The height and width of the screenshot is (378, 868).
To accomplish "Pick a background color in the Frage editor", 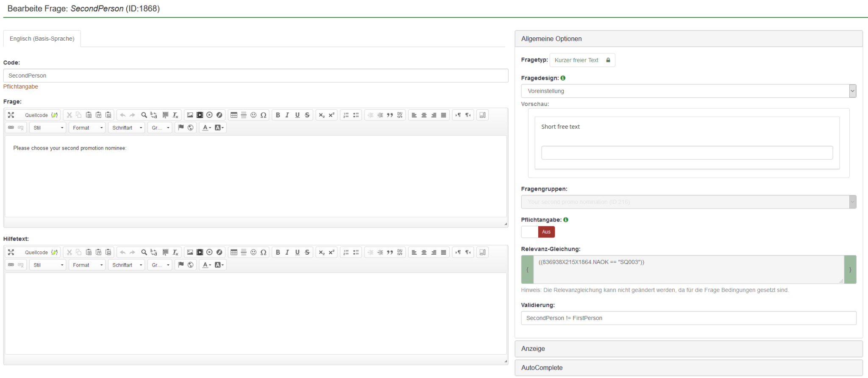I will [219, 128].
